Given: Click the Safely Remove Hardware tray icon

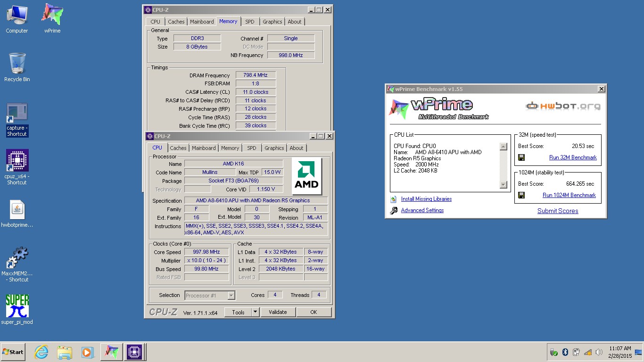Looking at the screenshot, I should (x=554, y=352).
